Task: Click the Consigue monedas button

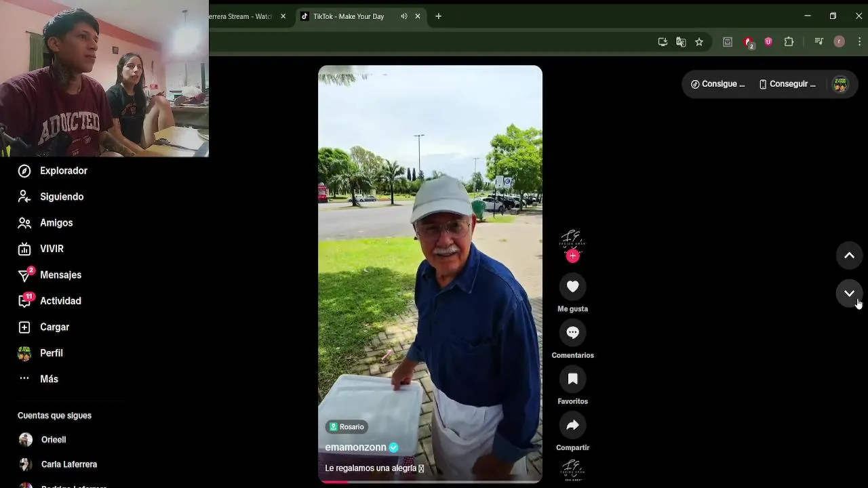Action: coord(718,84)
